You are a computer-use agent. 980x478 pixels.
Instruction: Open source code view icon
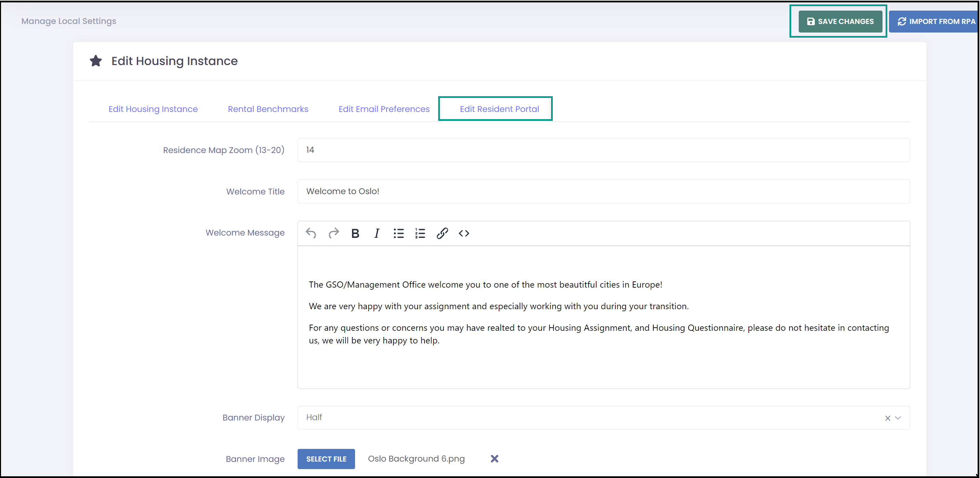464,233
